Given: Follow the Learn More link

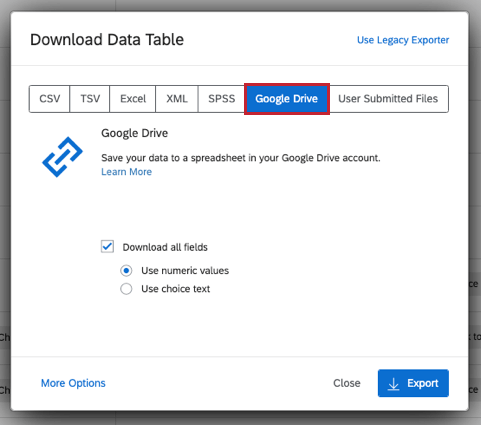Looking at the screenshot, I should tap(126, 172).
